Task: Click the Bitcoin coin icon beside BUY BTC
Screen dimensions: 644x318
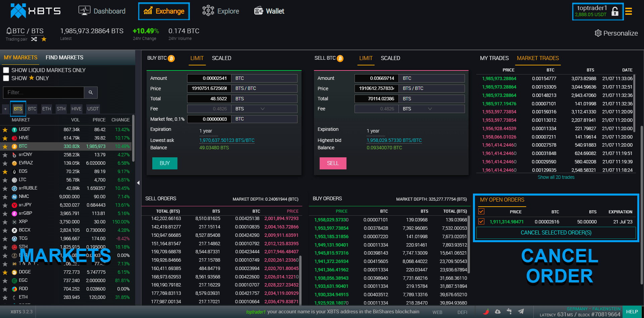Action: click(171, 58)
